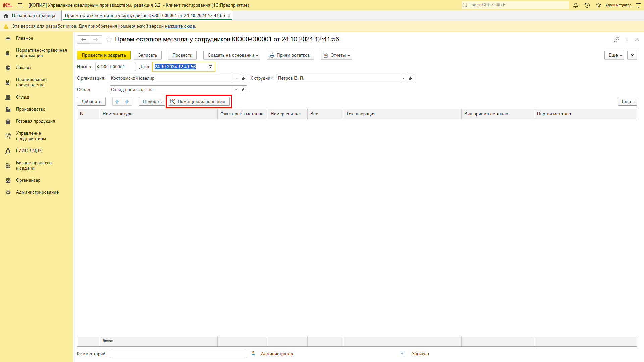This screenshot has height=362, width=644.
Task: Open Органайзер section in sidebar
Action: 28,180
